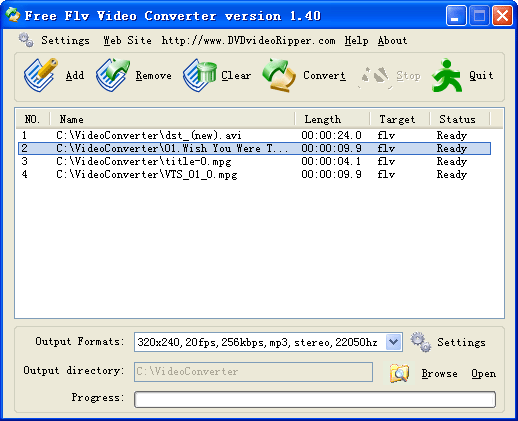
Task: Close the Free Flv Video Converter window
Action: tap(502, 15)
